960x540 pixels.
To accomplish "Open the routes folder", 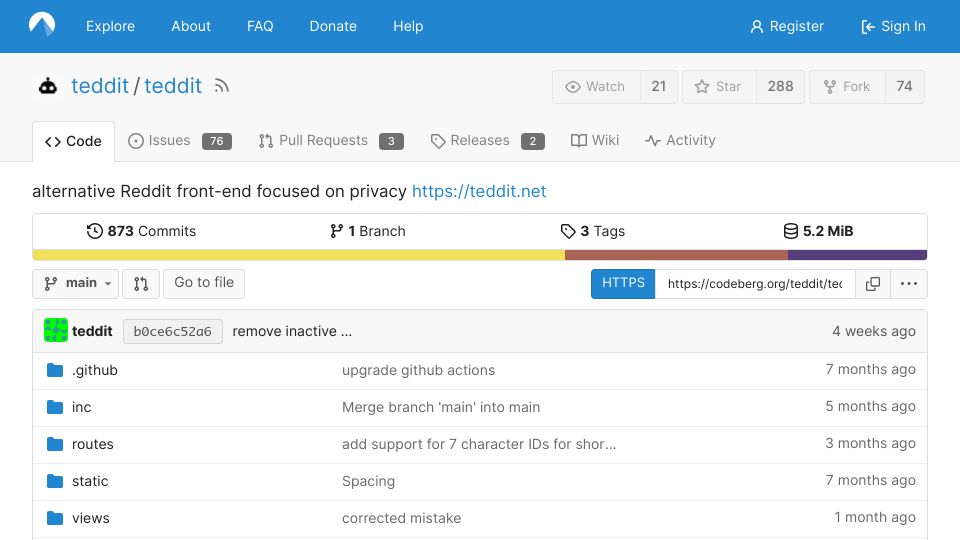I will tap(92, 444).
